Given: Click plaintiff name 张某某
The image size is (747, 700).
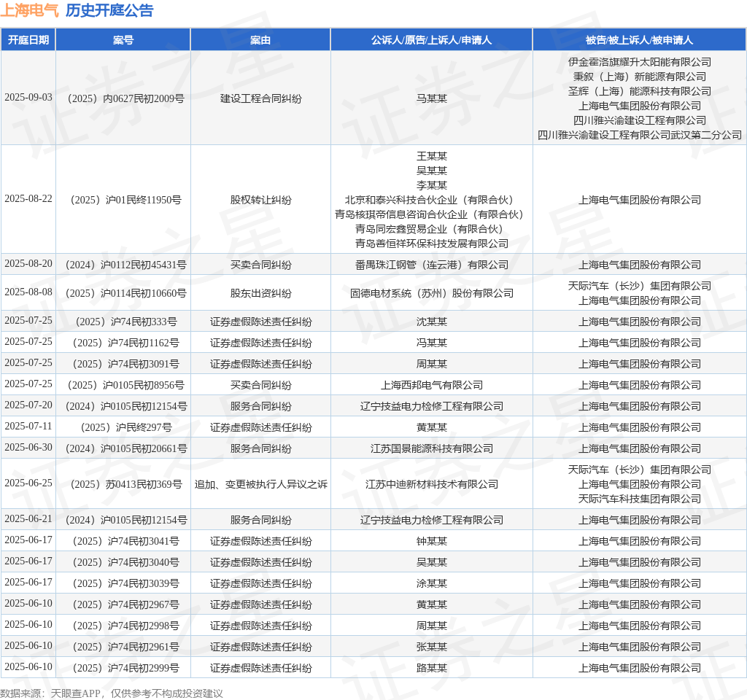Looking at the screenshot, I should pos(432,647).
